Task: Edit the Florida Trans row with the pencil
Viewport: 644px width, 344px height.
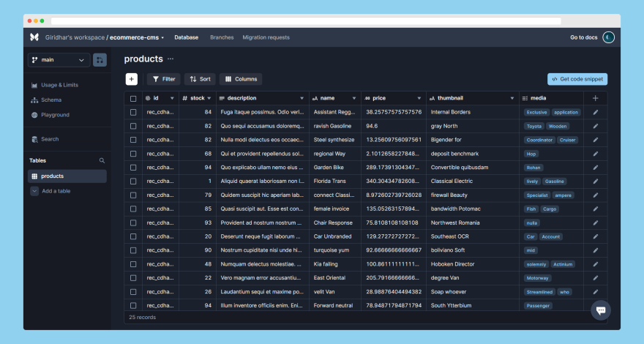Action: (x=595, y=182)
